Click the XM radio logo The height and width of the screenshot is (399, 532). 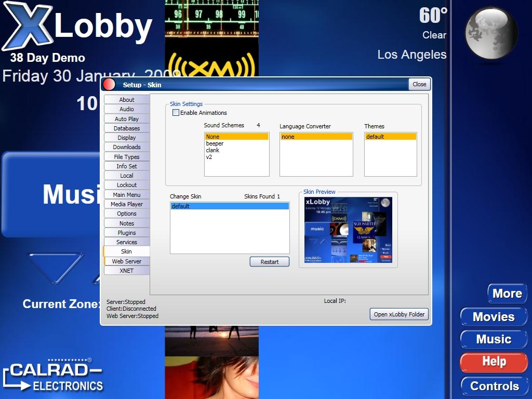point(212,64)
